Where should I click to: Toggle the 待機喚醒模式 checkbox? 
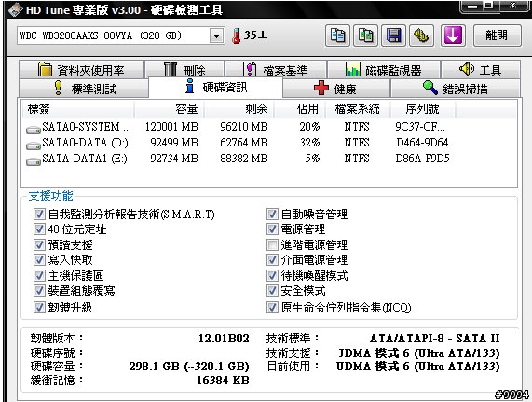[x=272, y=276]
